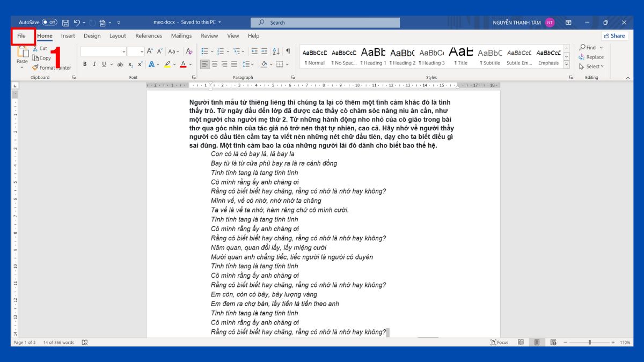Click in the Search box in title bar

pos(325,23)
